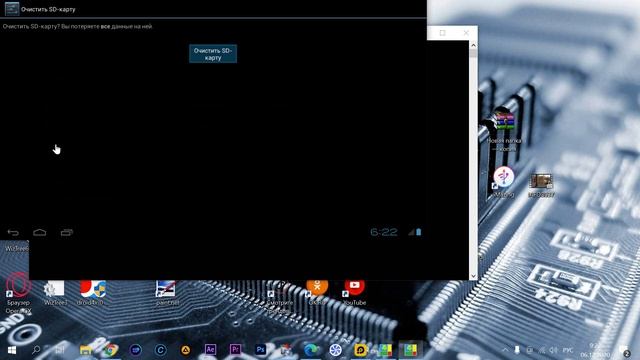Image resolution: width=640 pixels, height=360 pixels.
Task: Open Task View on the taskbar
Action: [x=60, y=350]
